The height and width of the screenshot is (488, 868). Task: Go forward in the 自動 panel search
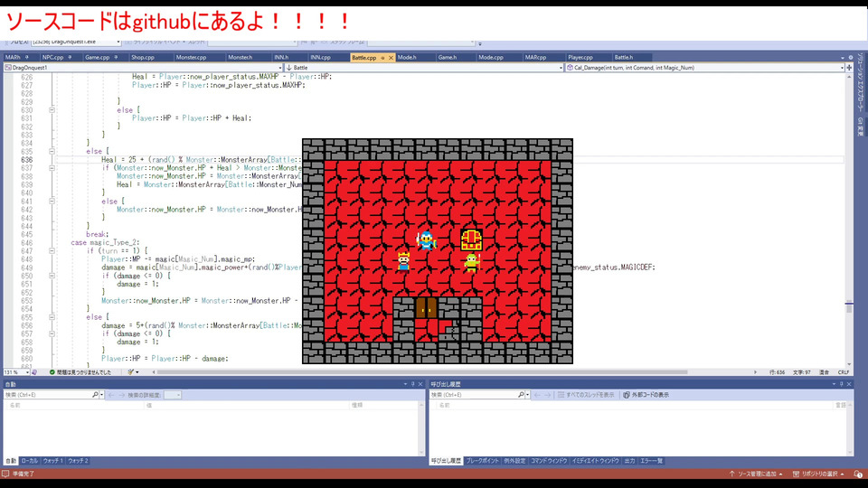122,395
